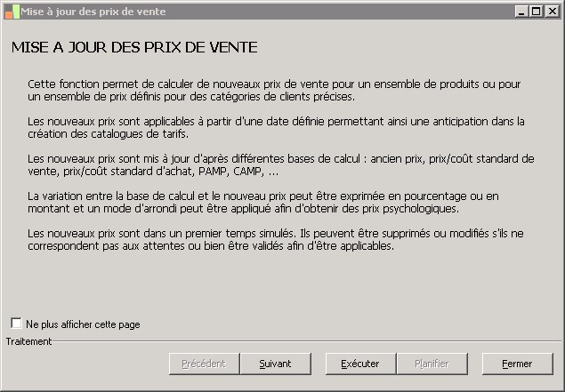Image resolution: width=565 pixels, height=392 pixels.
Task: Click the 'Traitement' section label
Action: point(28,341)
